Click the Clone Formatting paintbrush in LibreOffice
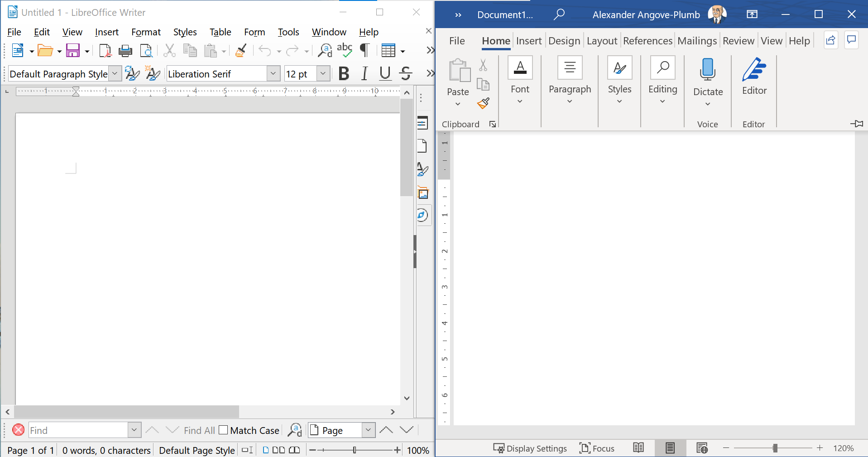 click(241, 51)
